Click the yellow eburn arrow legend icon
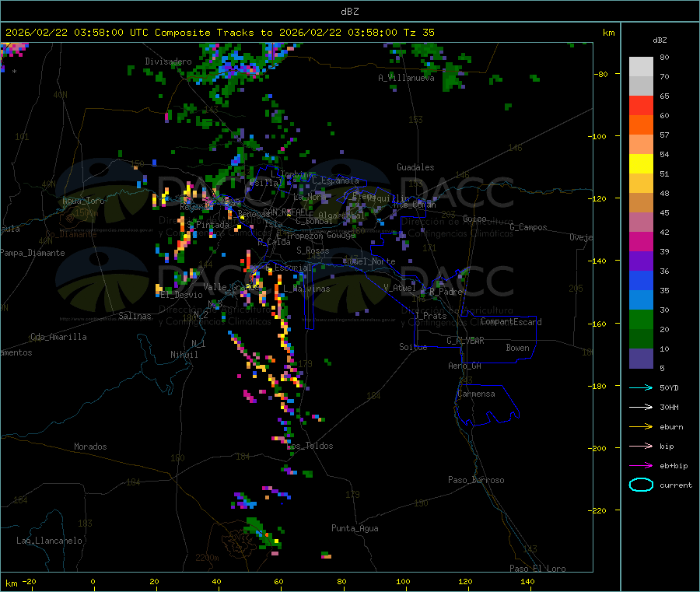Screen dimensions: 700x592 (641, 427)
